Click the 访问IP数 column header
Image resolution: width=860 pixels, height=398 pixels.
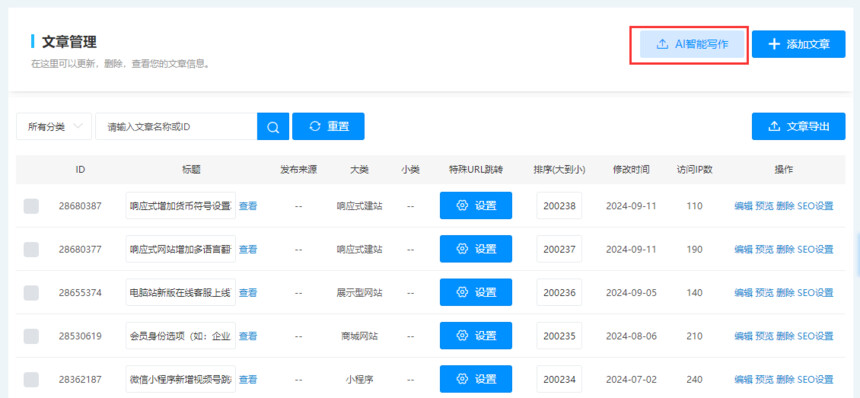tap(694, 170)
